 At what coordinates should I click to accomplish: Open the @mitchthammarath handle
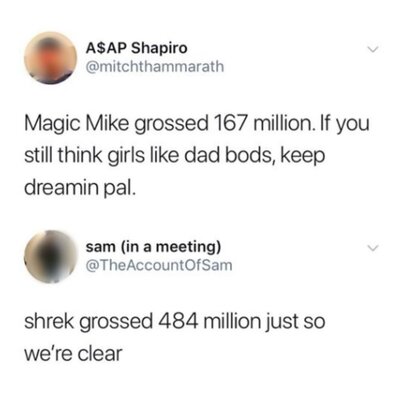[155, 67]
